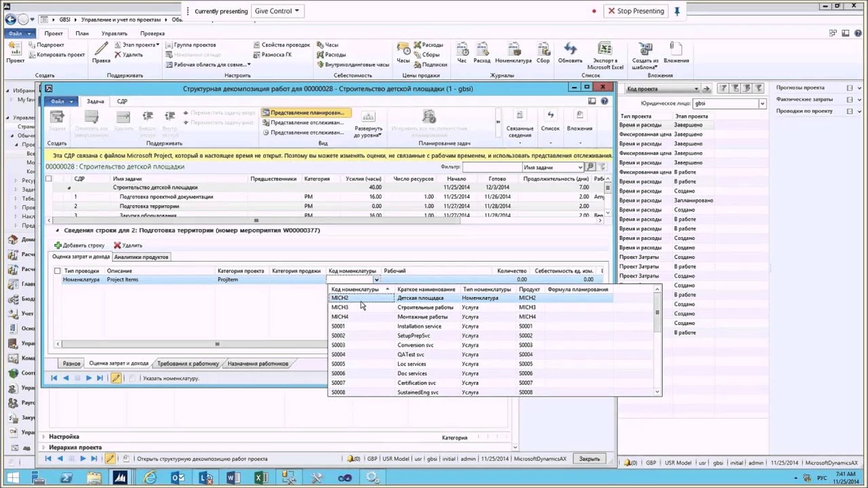Screen dimensions: 868x488
Task: Click the Закрыть button in status bar
Action: (589, 459)
